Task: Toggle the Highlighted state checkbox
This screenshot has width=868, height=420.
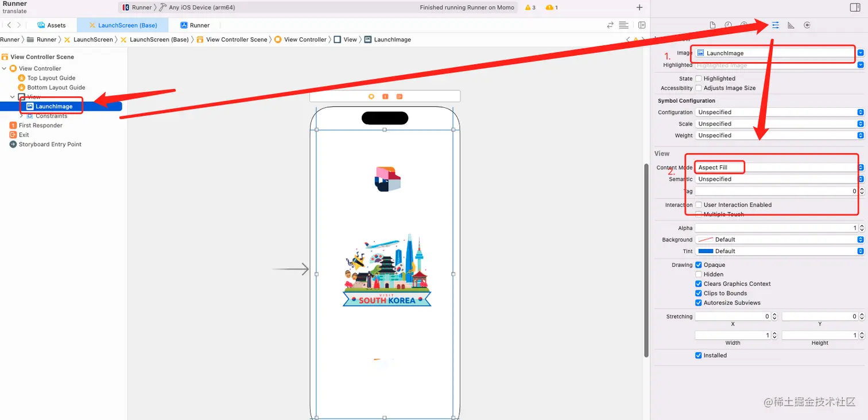Action: click(x=699, y=79)
